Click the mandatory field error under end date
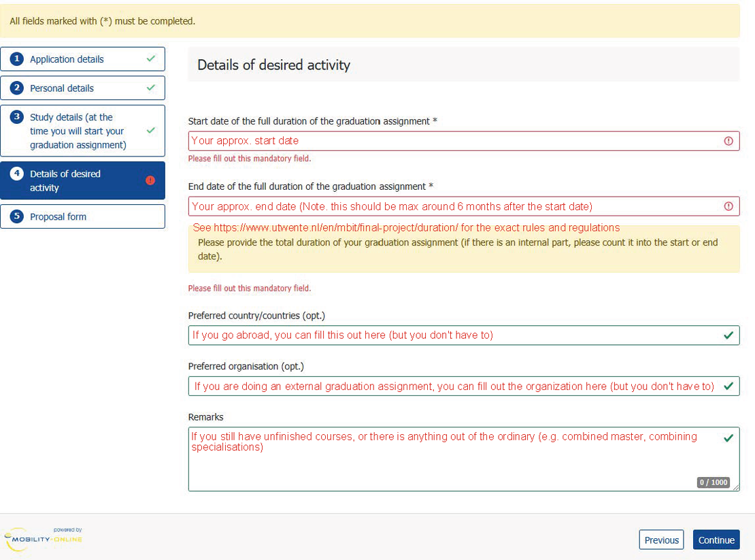The image size is (755, 560). (250, 289)
